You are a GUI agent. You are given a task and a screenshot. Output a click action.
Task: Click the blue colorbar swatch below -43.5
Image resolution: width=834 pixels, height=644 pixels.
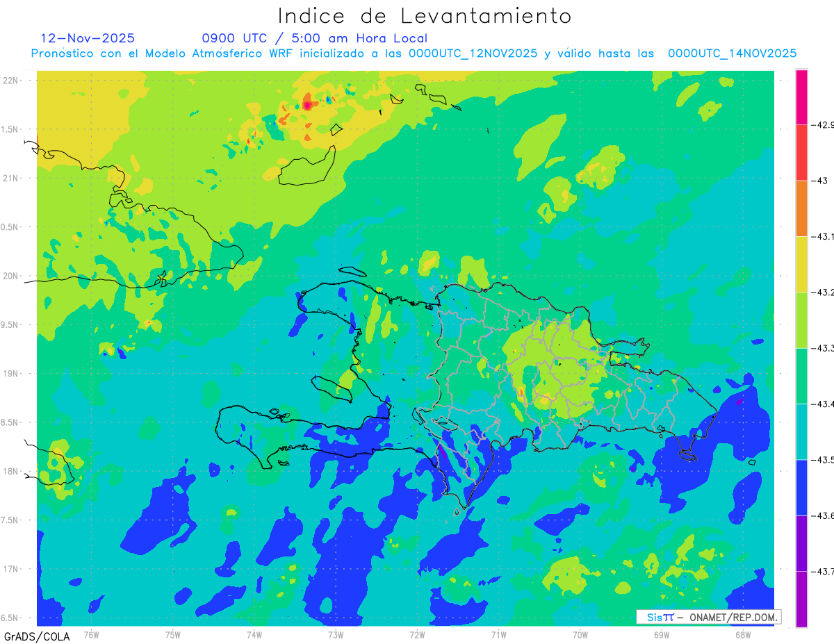(x=802, y=487)
